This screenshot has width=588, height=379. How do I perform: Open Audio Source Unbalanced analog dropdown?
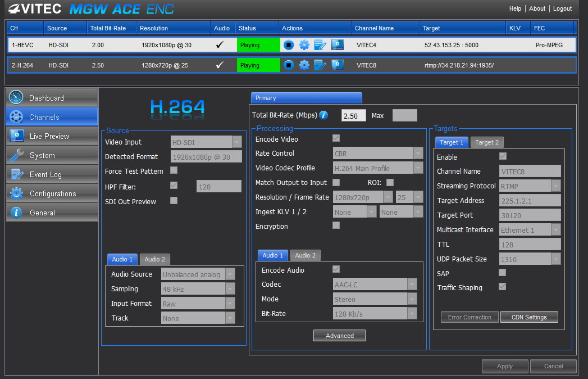tap(198, 274)
